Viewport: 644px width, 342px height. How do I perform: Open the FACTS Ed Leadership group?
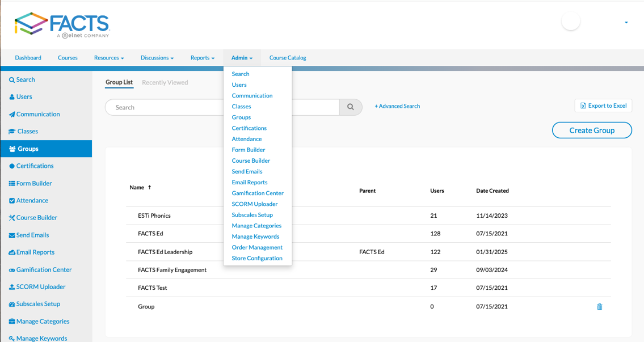pos(165,252)
